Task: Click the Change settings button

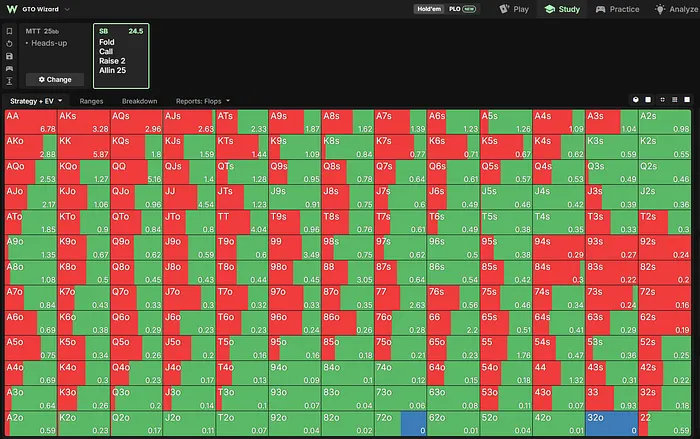Action: (55, 79)
